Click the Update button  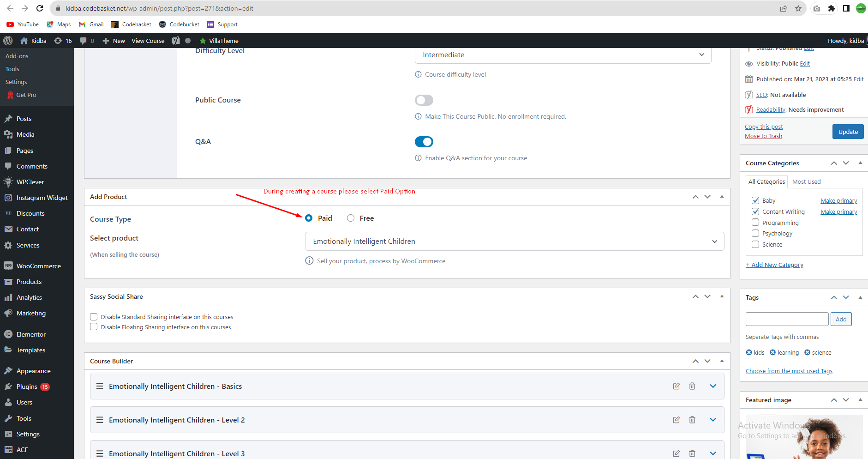point(848,132)
